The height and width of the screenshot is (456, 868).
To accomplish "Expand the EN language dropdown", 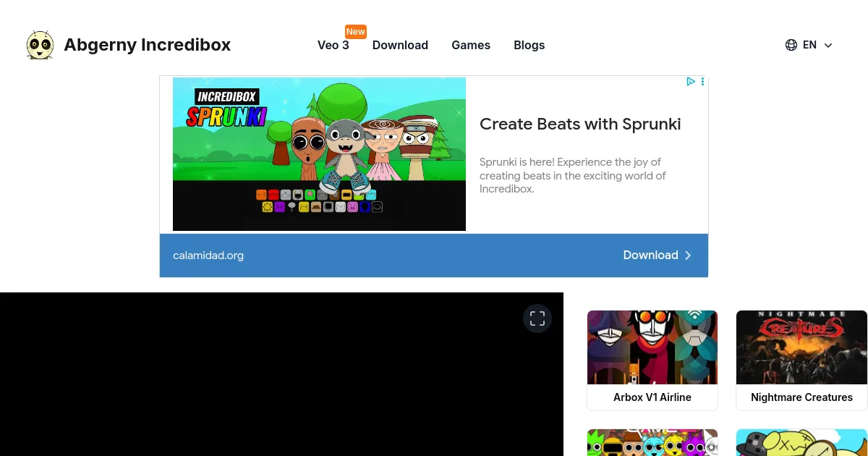I will (x=827, y=45).
